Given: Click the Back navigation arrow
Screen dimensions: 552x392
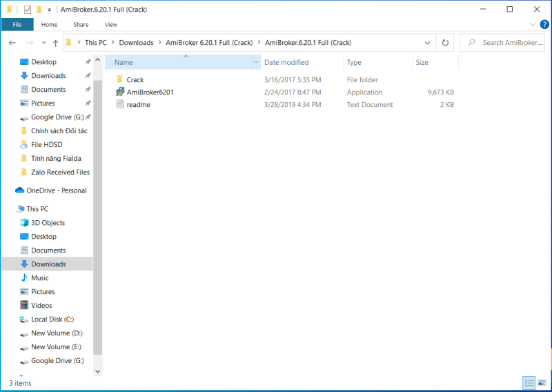Looking at the screenshot, I should (12, 43).
